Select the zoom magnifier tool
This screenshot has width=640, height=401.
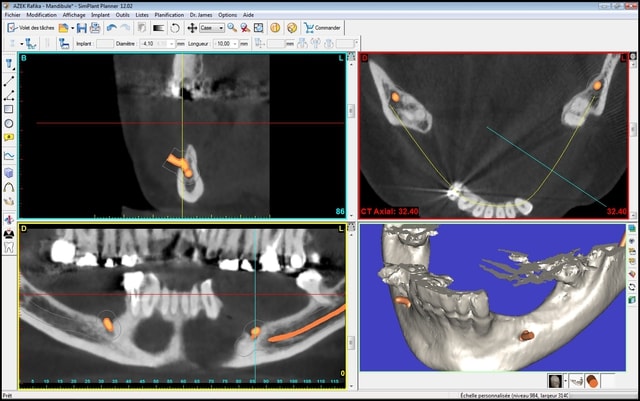tap(232, 28)
